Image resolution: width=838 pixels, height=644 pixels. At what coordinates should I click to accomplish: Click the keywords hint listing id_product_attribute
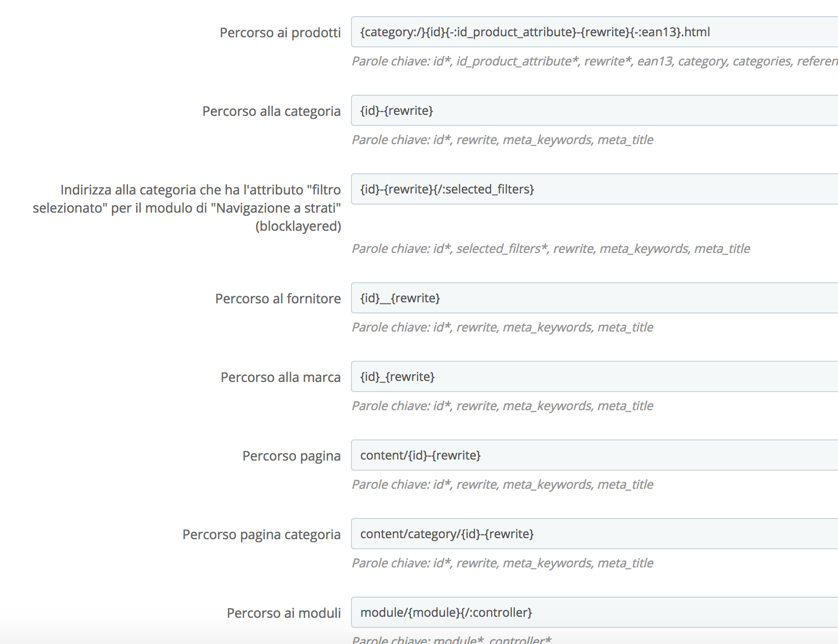[x=594, y=61]
